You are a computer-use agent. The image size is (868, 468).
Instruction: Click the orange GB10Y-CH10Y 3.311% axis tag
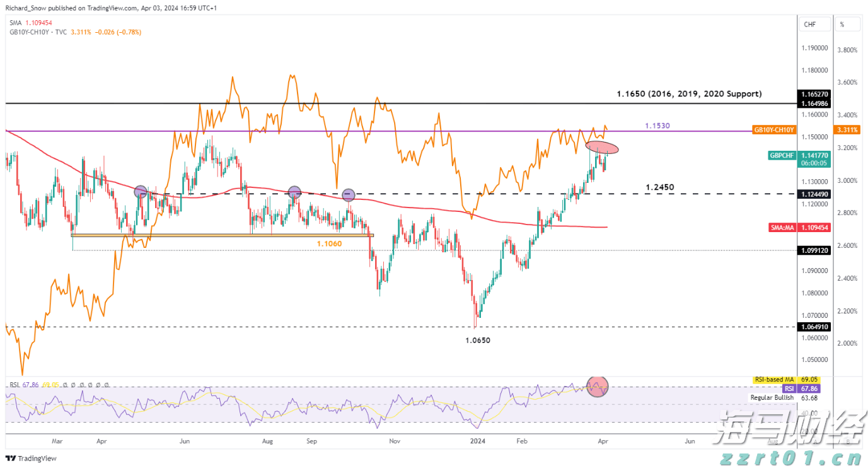pos(848,130)
